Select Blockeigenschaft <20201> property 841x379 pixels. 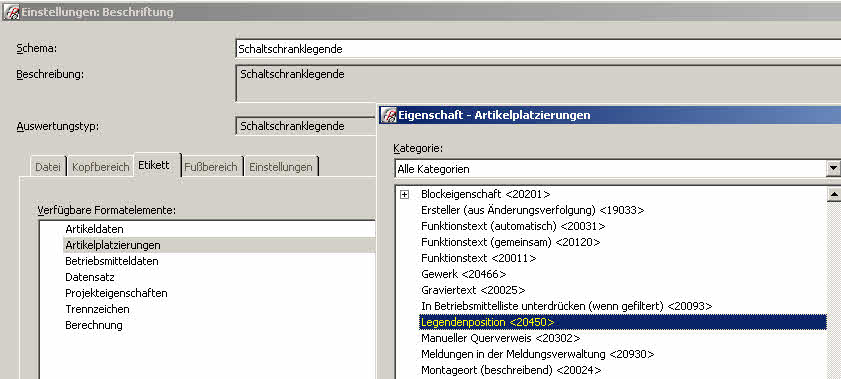tap(485, 194)
